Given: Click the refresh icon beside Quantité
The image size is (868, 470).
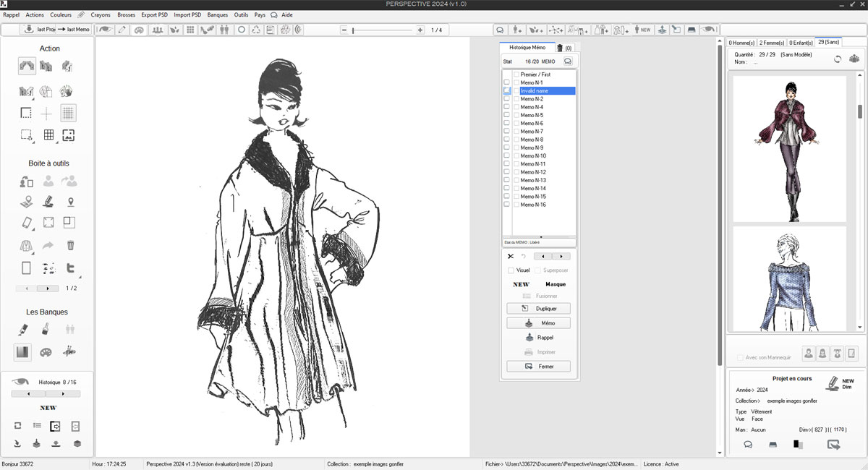Looking at the screenshot, I should click(x=838, y=59).
